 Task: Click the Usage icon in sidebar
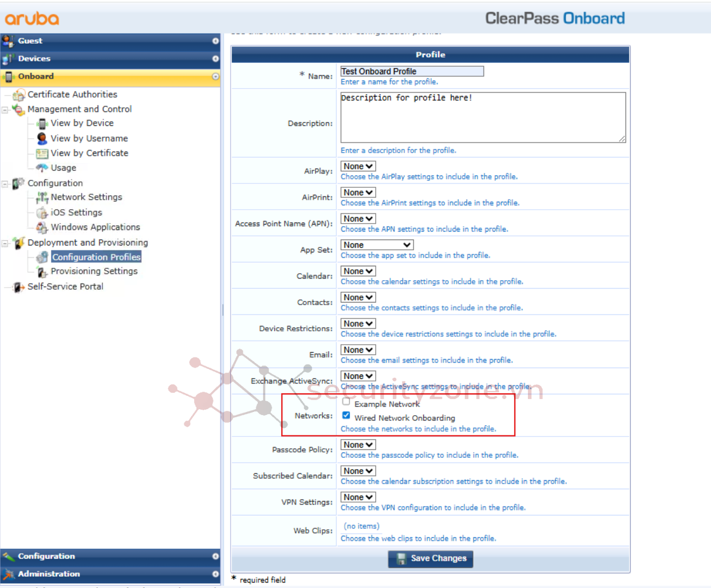42,168
